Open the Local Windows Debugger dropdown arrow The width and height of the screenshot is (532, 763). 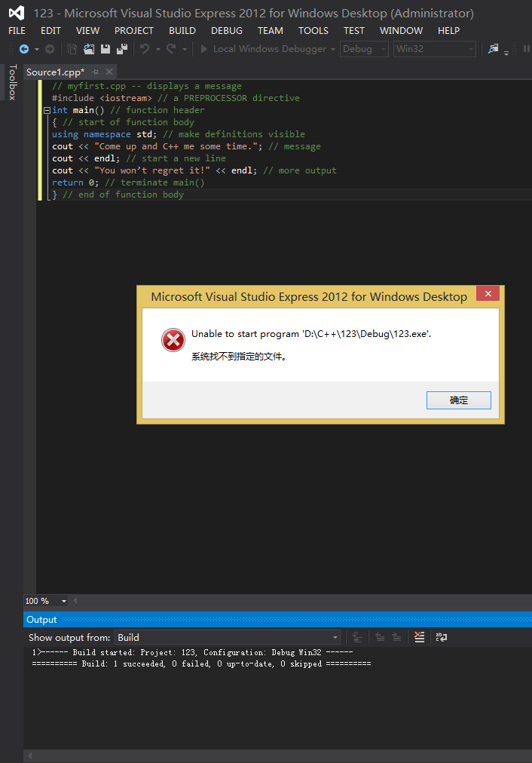[x=332, y=50]
